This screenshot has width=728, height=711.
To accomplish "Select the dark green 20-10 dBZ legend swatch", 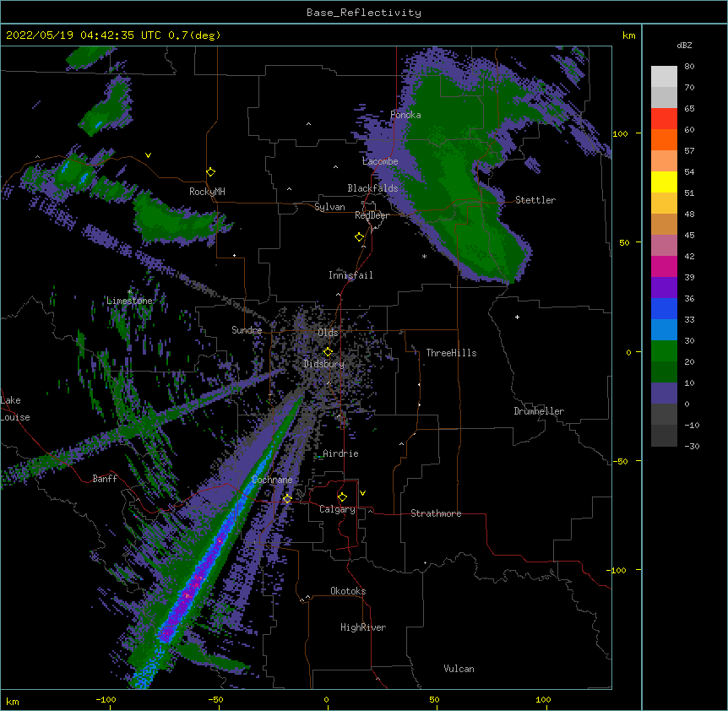I will (x=664, y=372).
